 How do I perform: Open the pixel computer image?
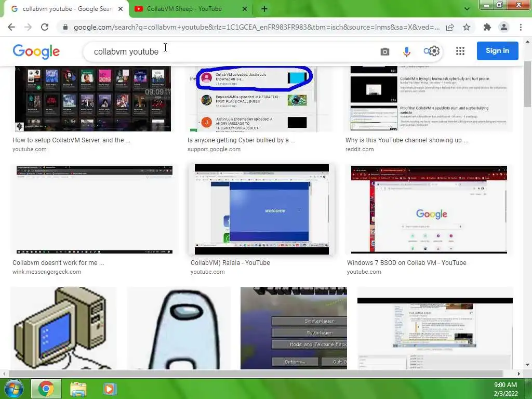coord(63,328)
